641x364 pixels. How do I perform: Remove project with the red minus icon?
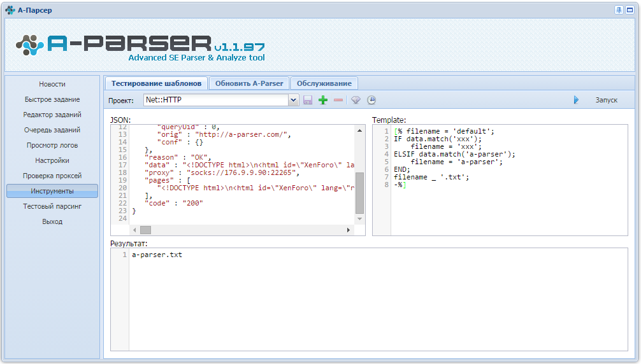(338, 100)
